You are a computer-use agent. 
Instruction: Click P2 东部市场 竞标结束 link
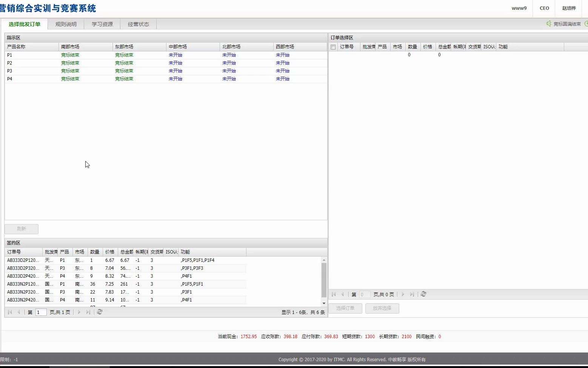coord(124,63)
